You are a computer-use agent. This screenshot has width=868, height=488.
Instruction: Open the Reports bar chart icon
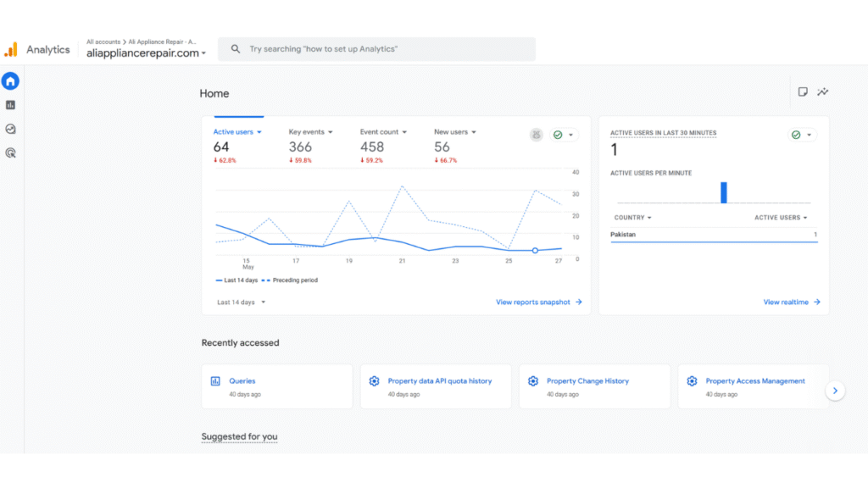10,105
